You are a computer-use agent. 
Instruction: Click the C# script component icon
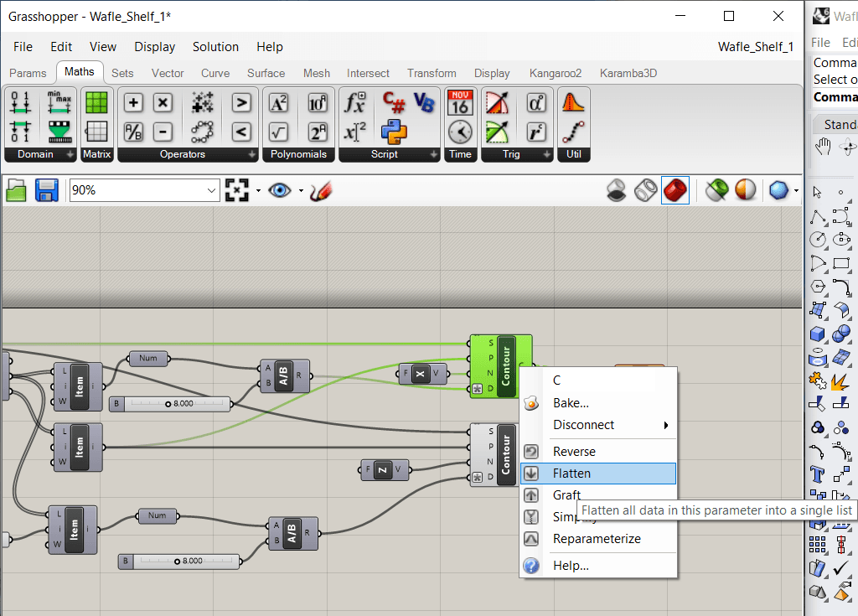pyautogui.click(x=394, y=103)
